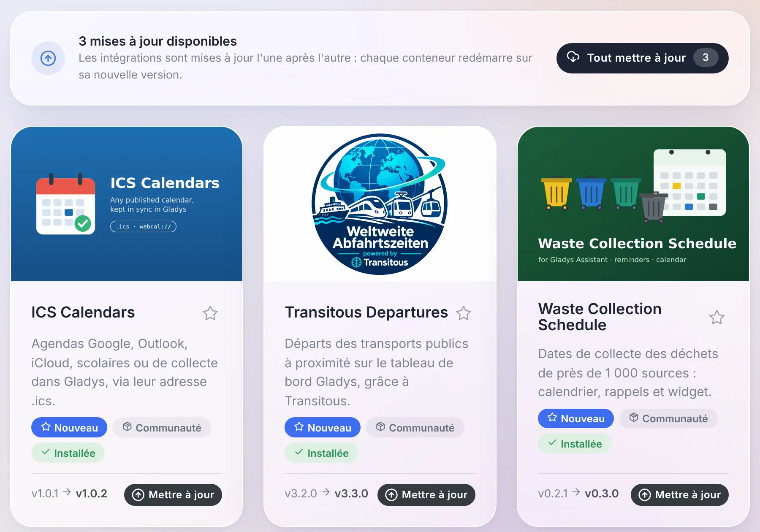This screenshot has width=760, height=532.
Task: Click the "Nouveau" badge on Transitous Departures
Action: point(323,427)
